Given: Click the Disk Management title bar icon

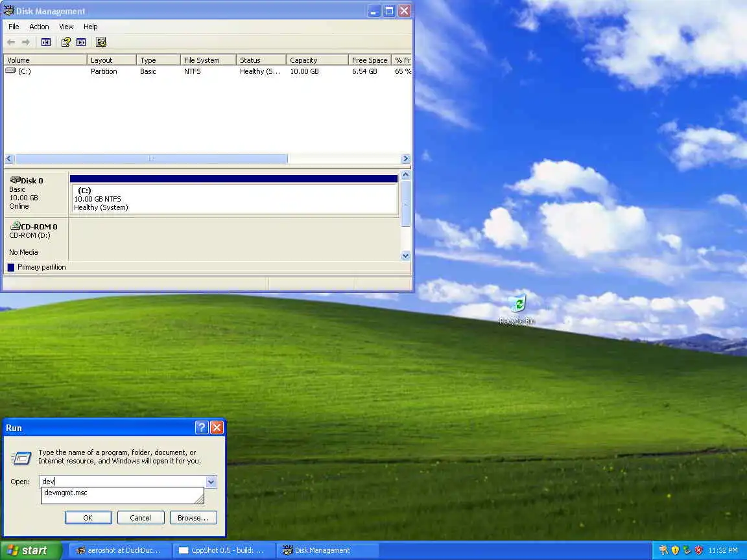Looking at the screenshot, I should (9, 10).
